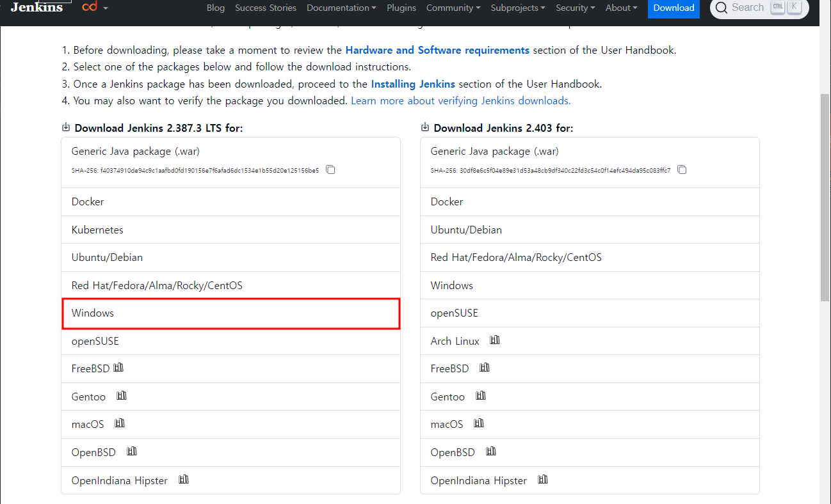Select Windows in the LTS list
The image size is (831, 504).
click(230, 313)
